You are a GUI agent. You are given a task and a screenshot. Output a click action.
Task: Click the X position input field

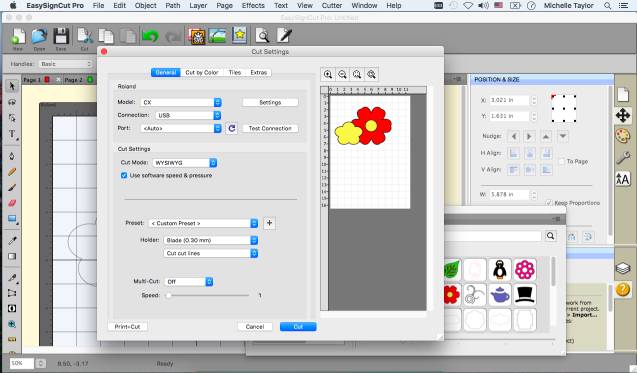click(509, 100)
